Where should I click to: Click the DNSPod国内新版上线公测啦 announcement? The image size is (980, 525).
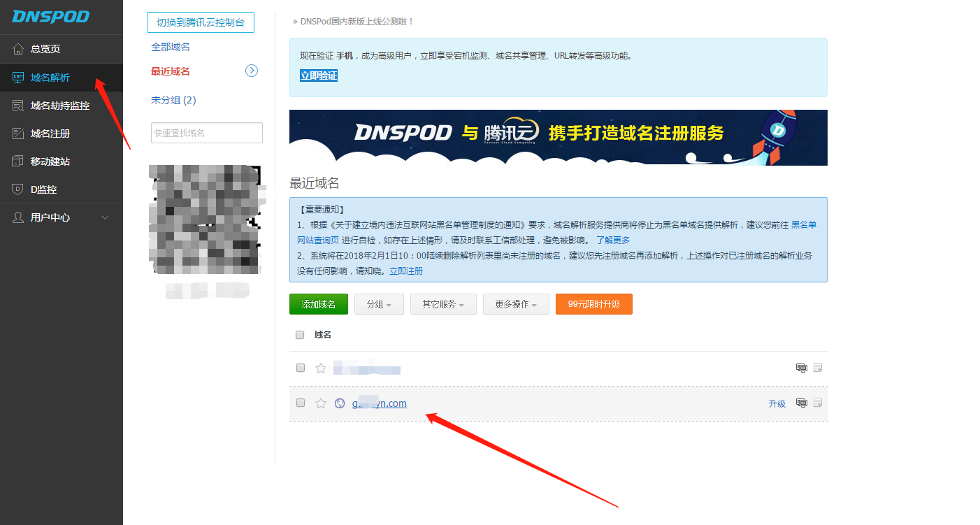(x=356, y=22)
